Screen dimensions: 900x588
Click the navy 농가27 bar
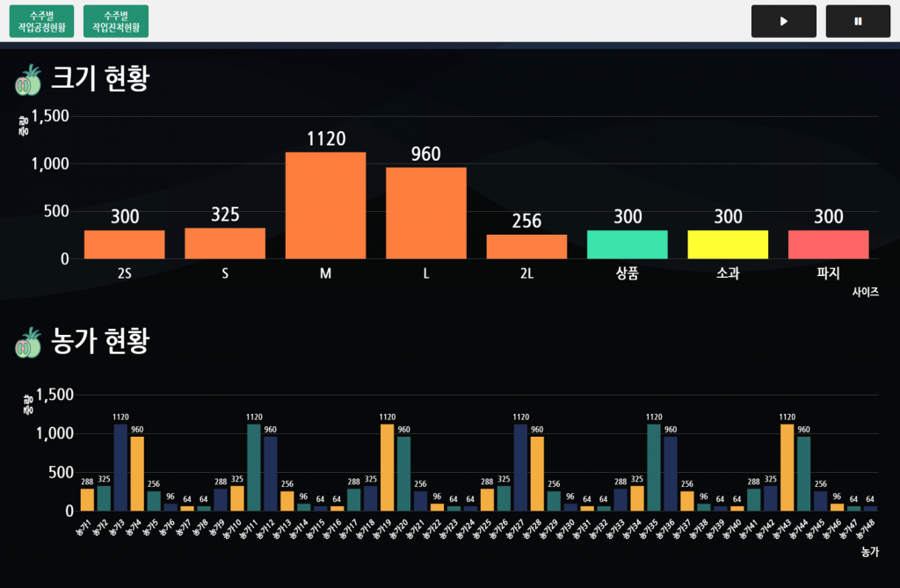click(x=520, y=468)
